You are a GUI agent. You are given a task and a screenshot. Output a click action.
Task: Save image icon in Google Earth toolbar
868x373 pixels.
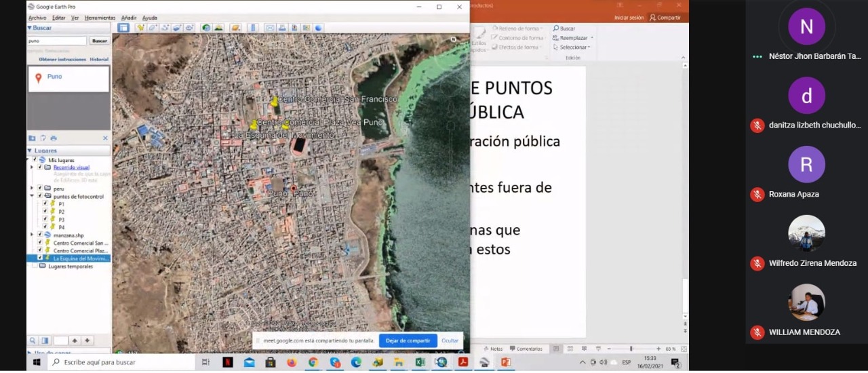click(294, 28)
